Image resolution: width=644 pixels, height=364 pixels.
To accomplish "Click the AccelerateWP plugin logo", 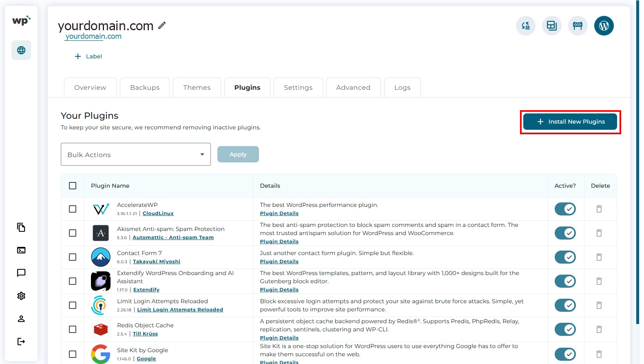I will 101,209.
